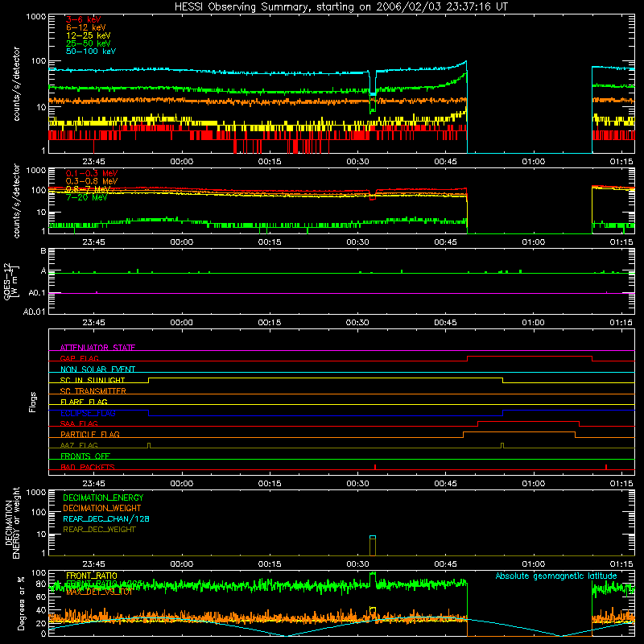
Task: Select the '25-50 keV' legend label
Action: 89,43
